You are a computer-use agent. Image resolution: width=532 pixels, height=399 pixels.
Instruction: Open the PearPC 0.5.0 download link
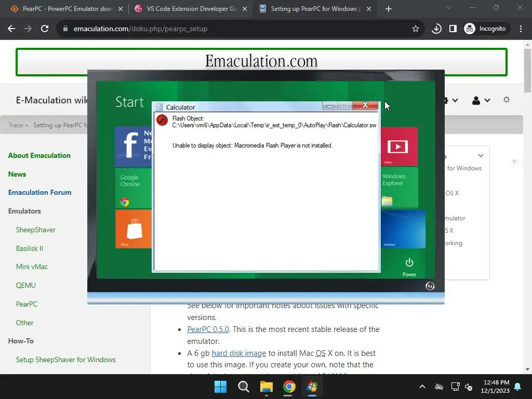coord(208,329)
